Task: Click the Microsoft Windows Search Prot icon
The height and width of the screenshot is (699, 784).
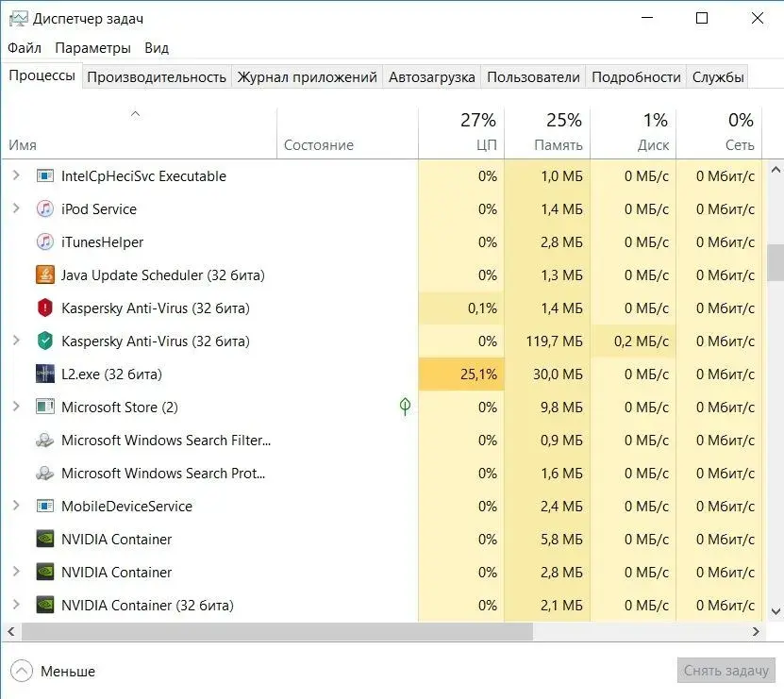Action: [x=45, y=473]
